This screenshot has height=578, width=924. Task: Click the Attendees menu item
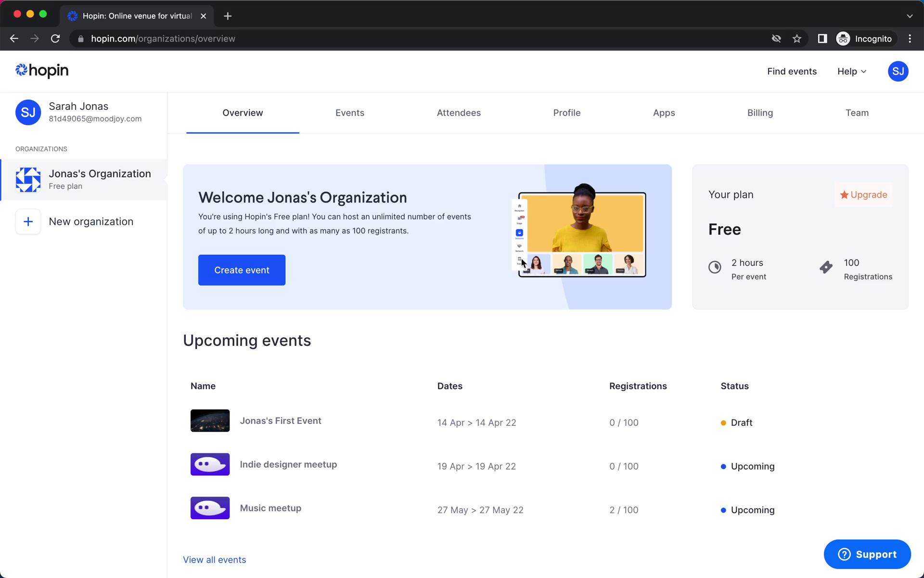(458, 113)
